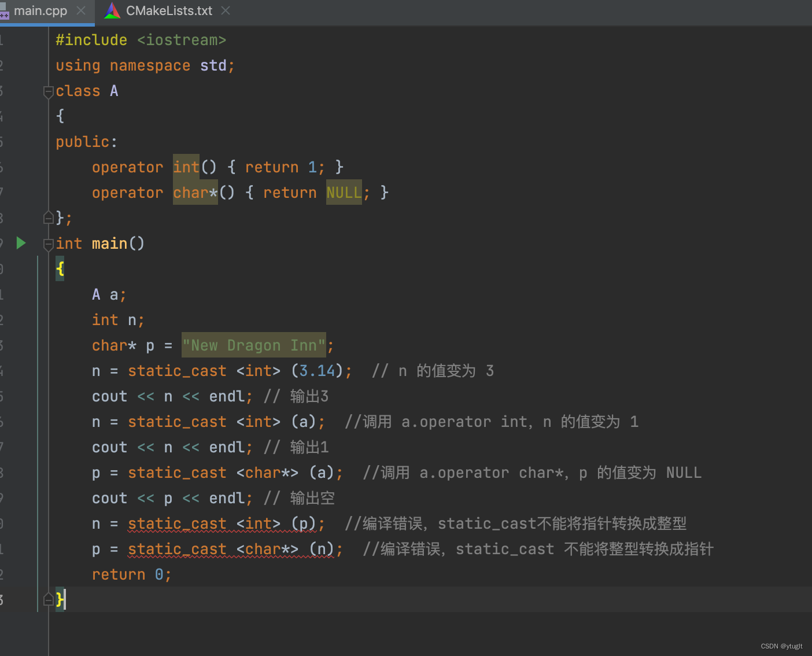Click on 'using namespace std;' text

(x=145, y=65)
